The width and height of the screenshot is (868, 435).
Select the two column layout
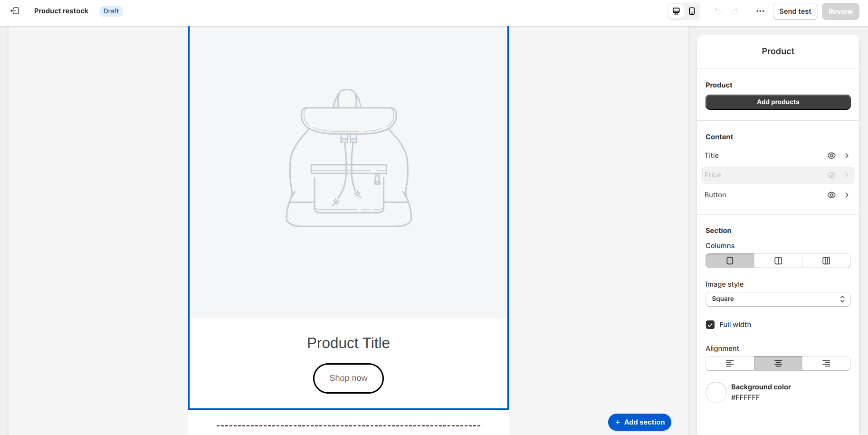pos(778,261)
